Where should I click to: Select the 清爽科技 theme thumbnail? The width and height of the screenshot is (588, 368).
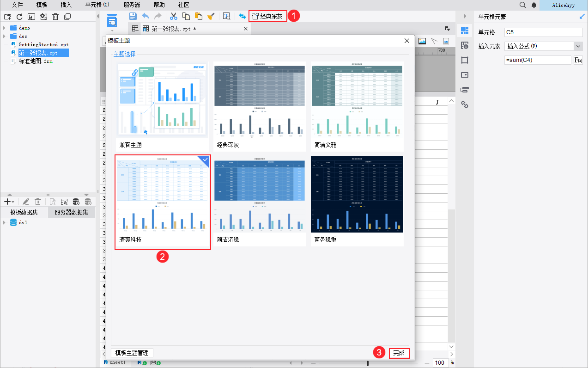(163, 202)
